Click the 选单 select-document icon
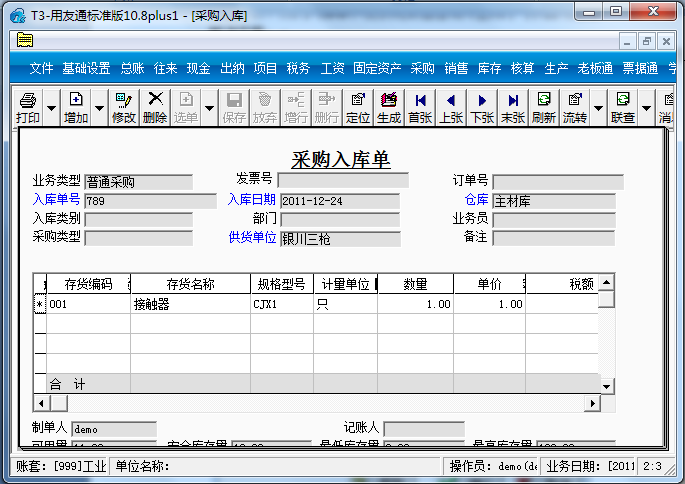 coord(186,108)
